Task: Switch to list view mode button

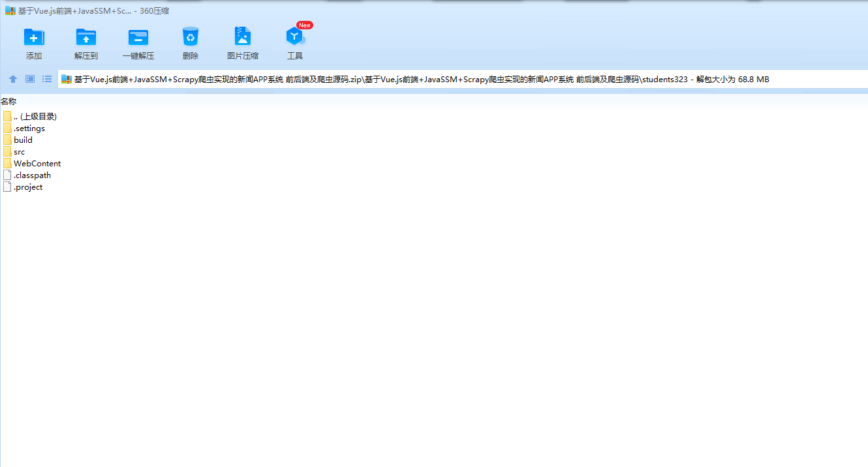Action: [47, 79]
